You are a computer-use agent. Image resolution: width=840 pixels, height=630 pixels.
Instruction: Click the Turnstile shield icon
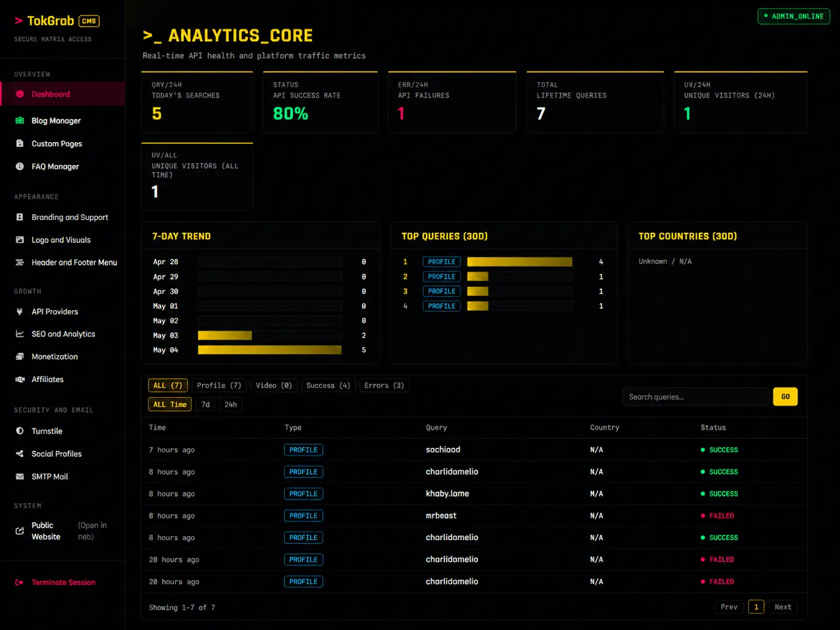tap(20, 431)
